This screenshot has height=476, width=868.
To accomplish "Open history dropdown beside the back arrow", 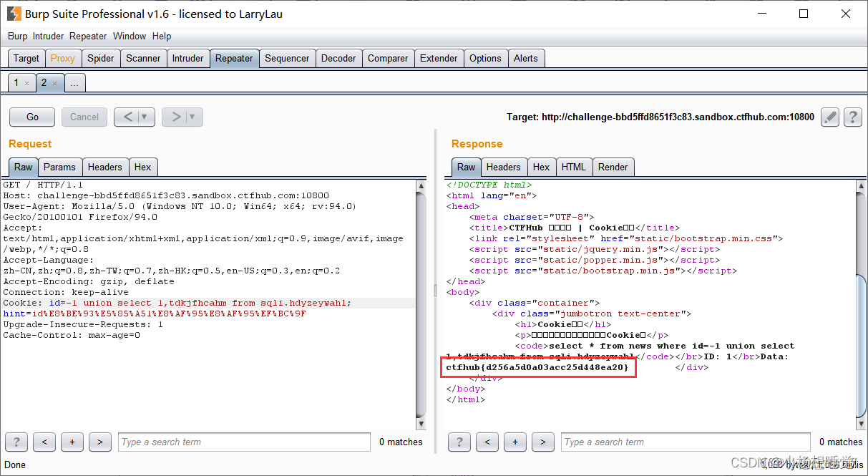I will pos(146,117).
